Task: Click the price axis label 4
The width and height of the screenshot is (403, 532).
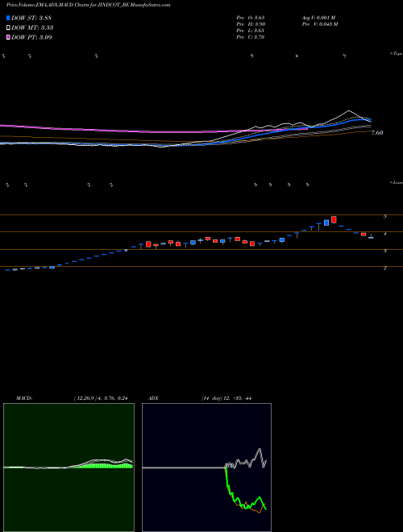Action: [385, 234]
